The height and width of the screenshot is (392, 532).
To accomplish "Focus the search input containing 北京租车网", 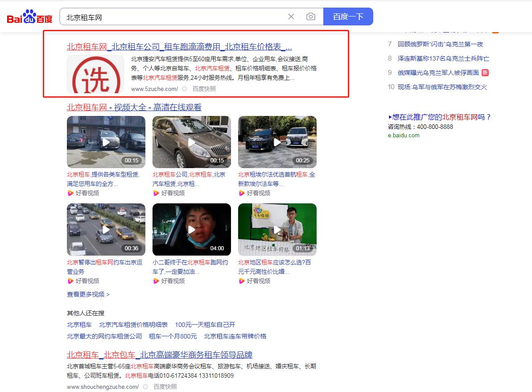I will point(175,17).
